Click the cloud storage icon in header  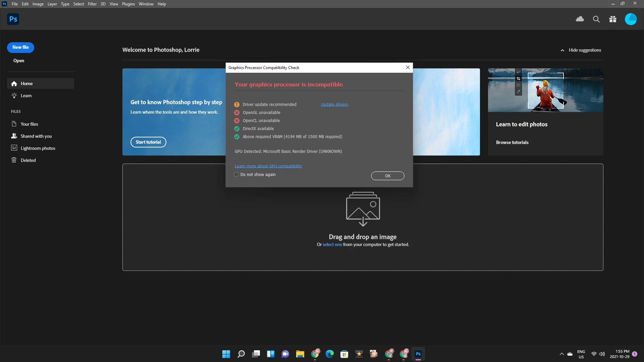[580, 19]
